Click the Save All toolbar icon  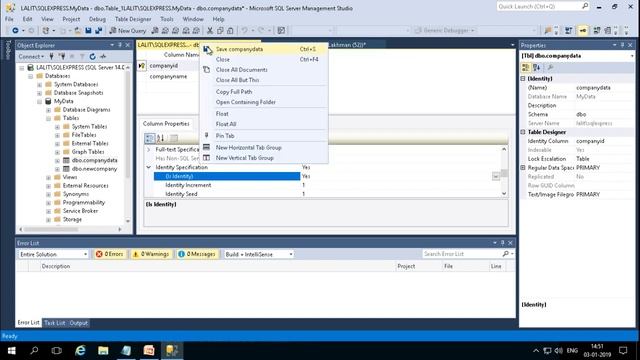point(98,31)
